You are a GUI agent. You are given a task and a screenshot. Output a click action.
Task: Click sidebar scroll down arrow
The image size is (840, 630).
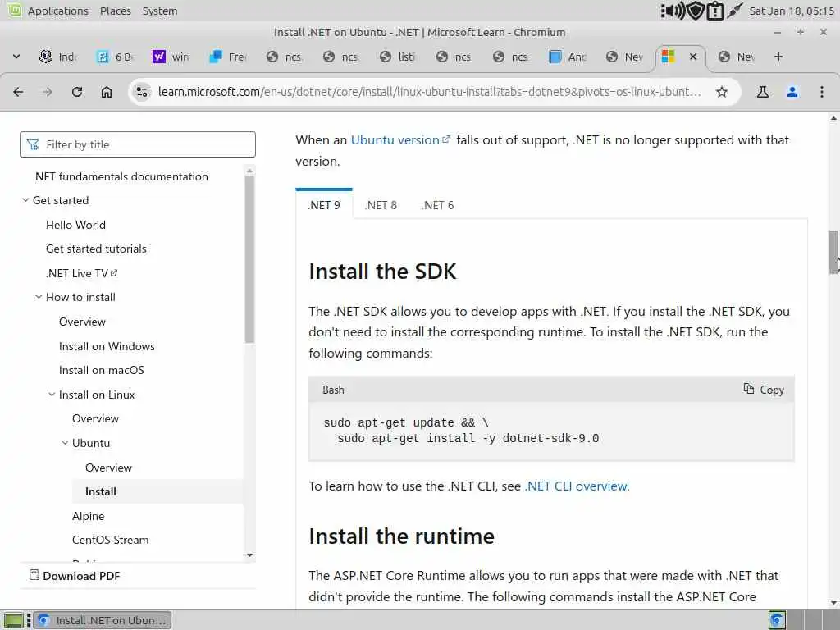(x=249, y=555)
